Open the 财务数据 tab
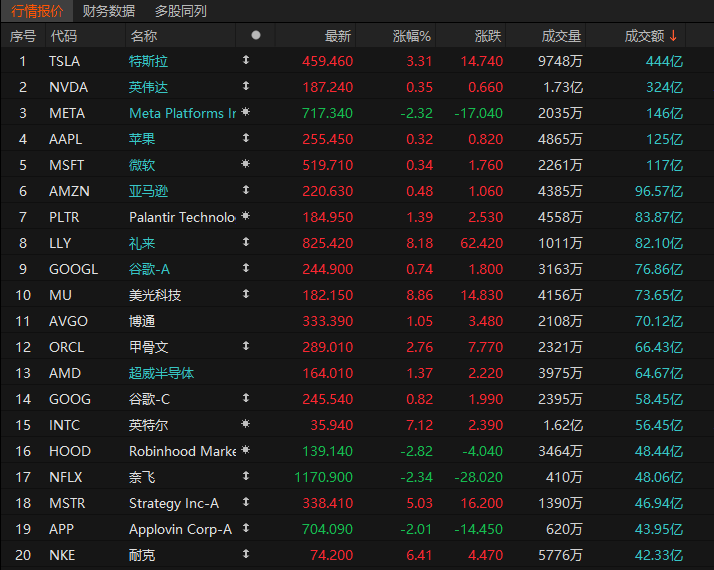This screenshot has height=570, width=714. coord(109,11)
